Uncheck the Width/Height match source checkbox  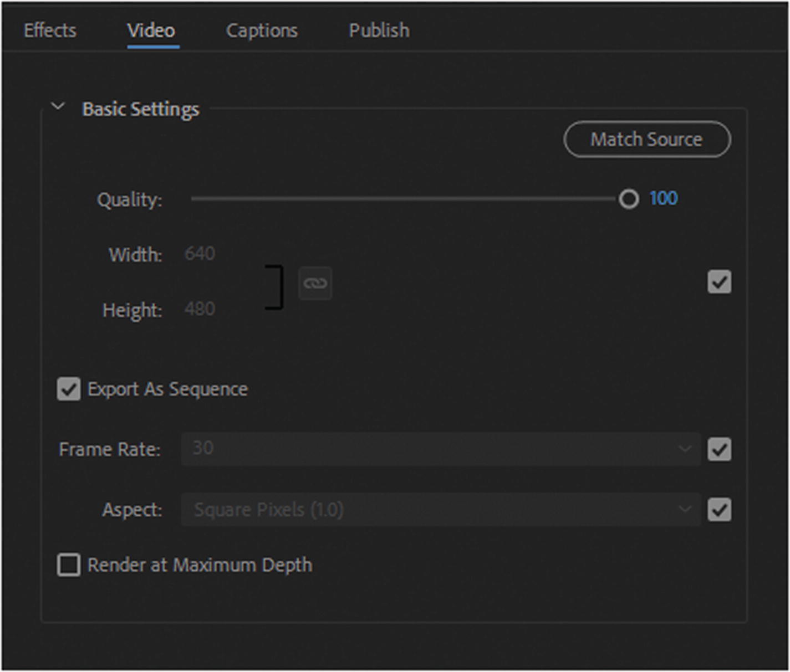coord(719,282)
